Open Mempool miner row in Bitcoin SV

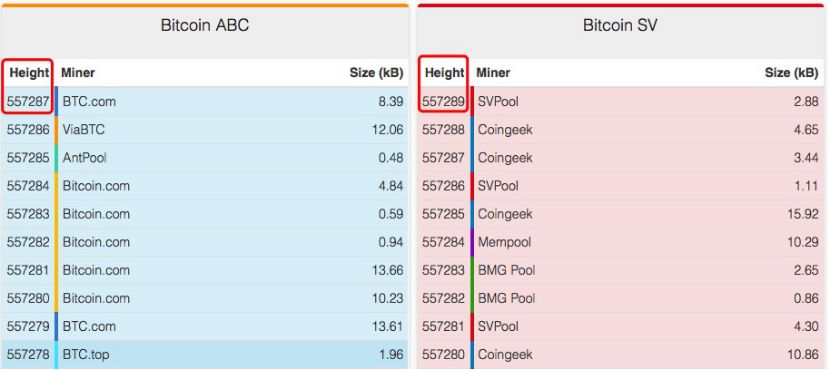pyautogui.click(x=620, y=242)
